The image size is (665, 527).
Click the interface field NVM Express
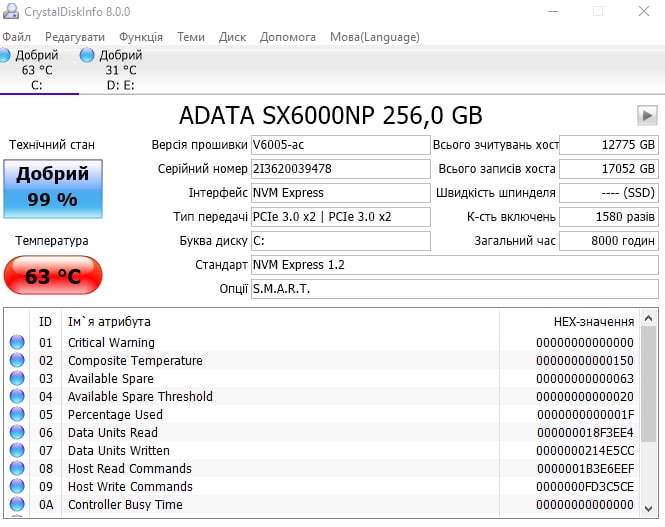(x=341, y=193)
